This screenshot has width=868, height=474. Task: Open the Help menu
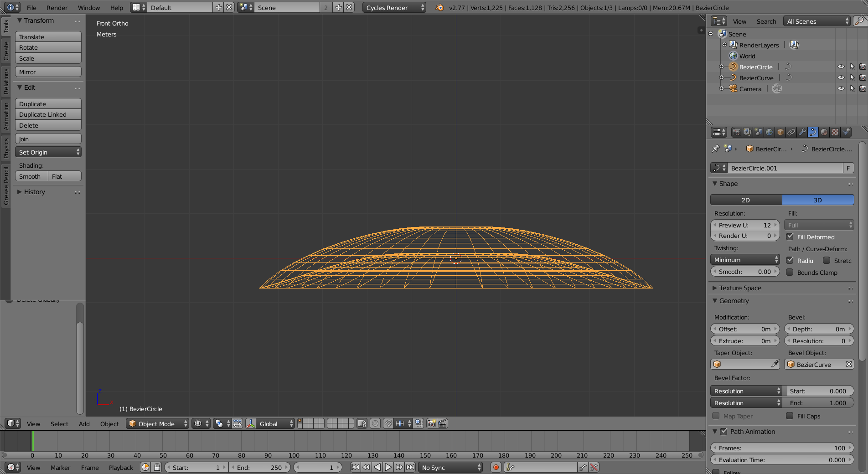coord(117,7)
